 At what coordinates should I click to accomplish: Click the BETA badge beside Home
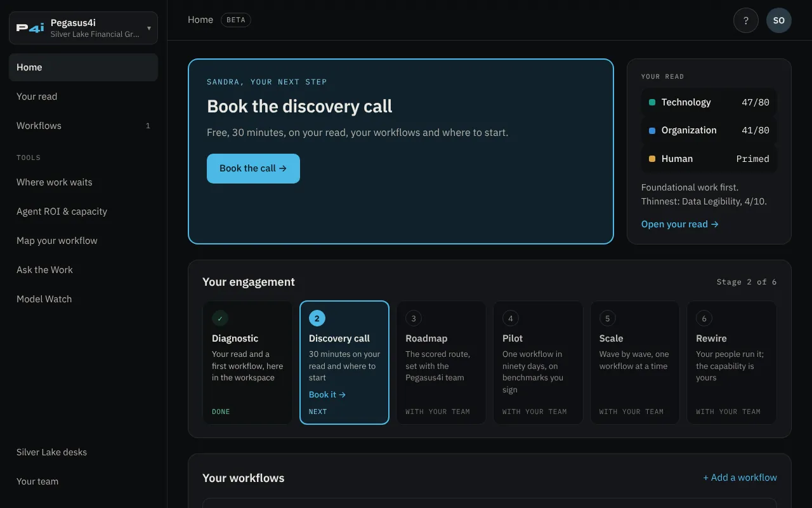point(236,20)
